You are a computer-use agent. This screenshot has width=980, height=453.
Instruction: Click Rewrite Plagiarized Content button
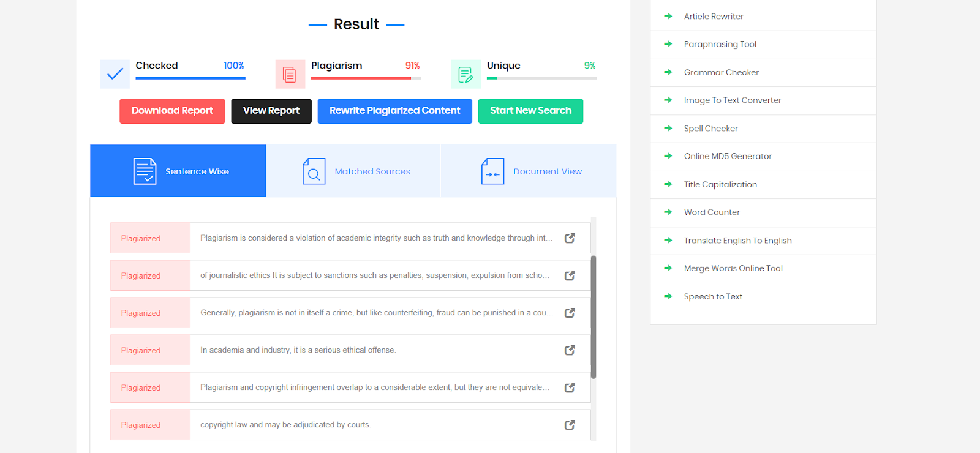coord(394,111)
